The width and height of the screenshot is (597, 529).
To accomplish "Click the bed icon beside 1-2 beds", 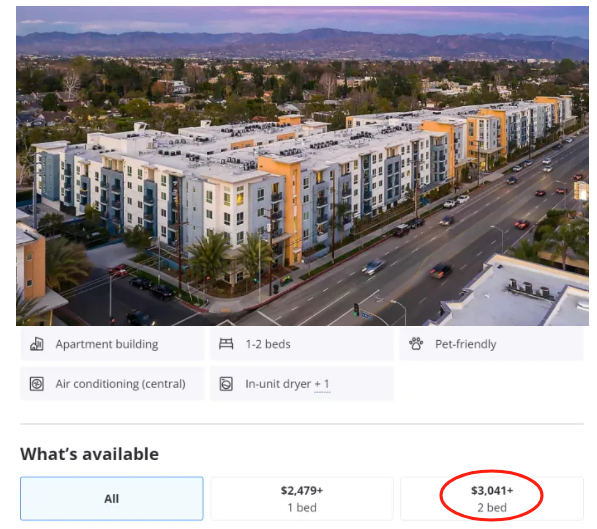I will coord(226,344).
